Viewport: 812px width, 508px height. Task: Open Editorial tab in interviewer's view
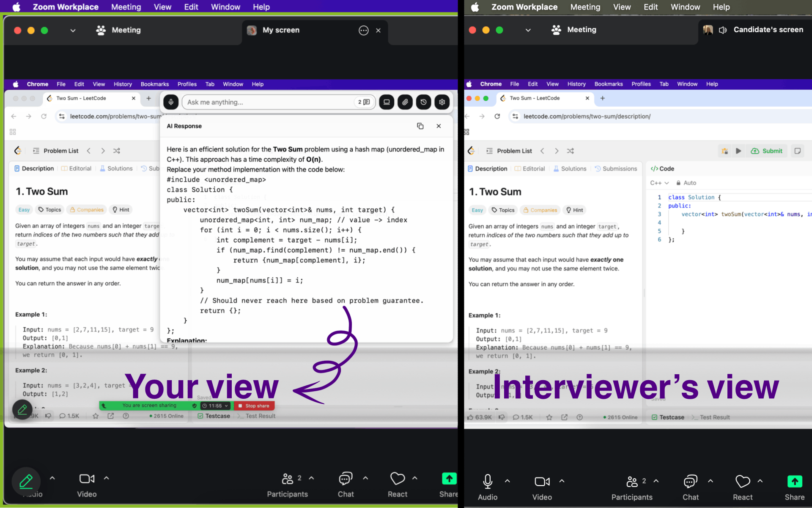coord(530,169)
